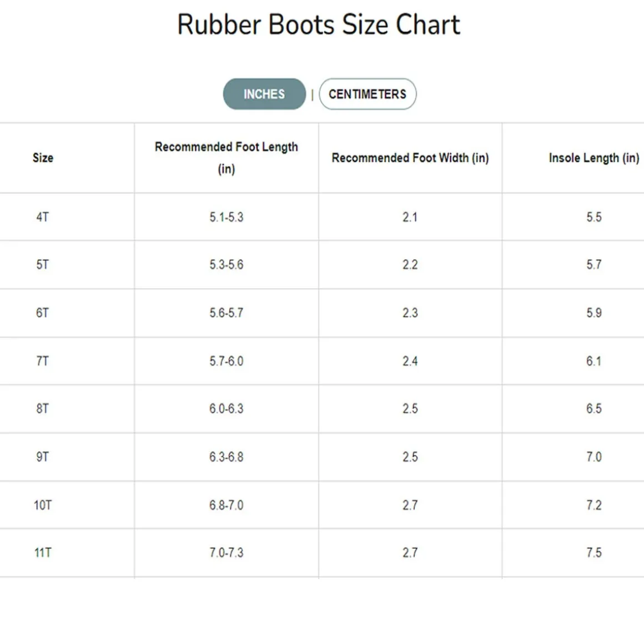
Task: Click the Recommended Foot Width header
Action: coord(410,158)
